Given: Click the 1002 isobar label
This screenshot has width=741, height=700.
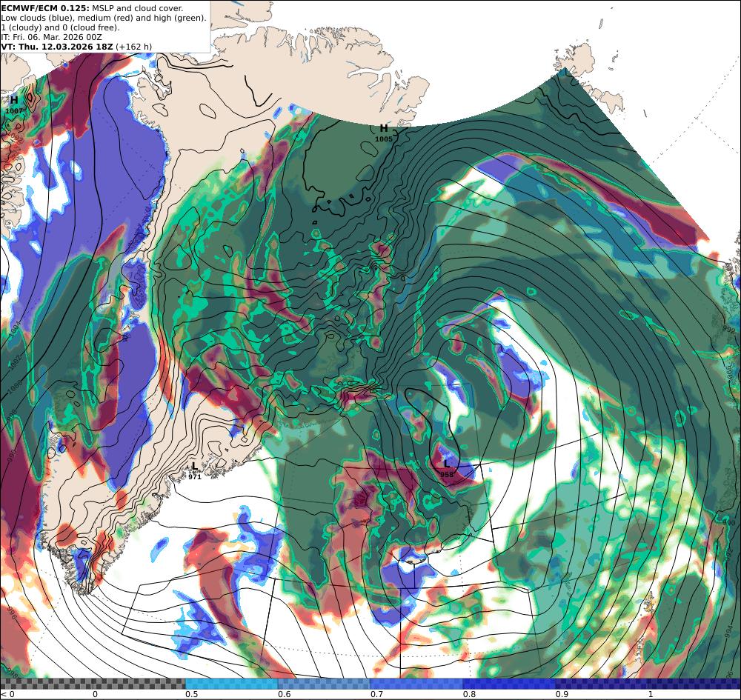Looking at the screenshot, I should point(16,361).
